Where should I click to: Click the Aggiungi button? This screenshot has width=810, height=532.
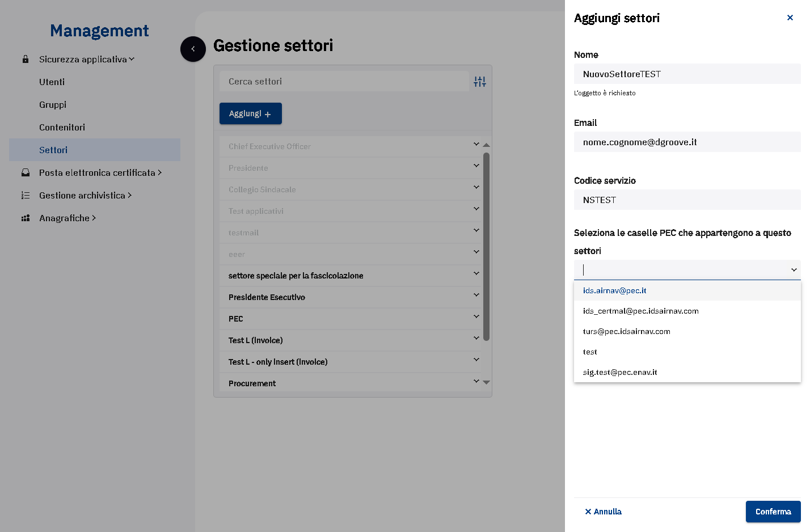[250, 113]
